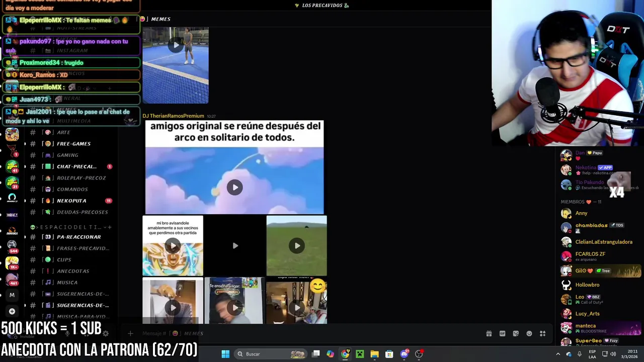Viewport: 644px width, 362px height.
Task: Open the sticker picker icon
Action: [x=516, y=333]
